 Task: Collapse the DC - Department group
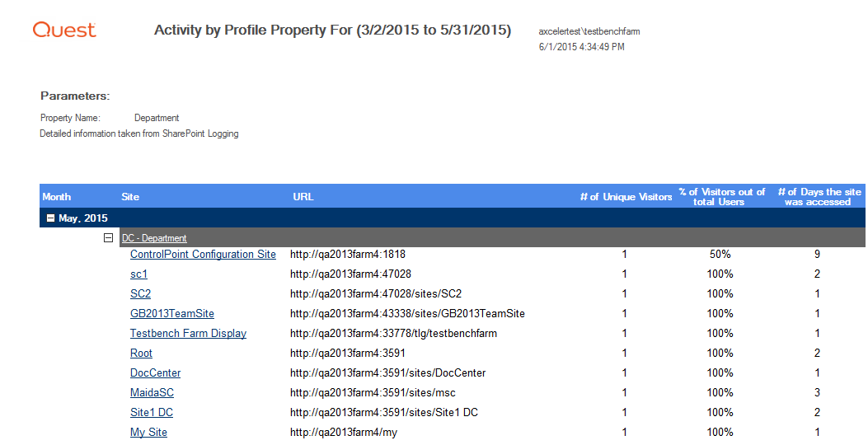tap(107, 238)
